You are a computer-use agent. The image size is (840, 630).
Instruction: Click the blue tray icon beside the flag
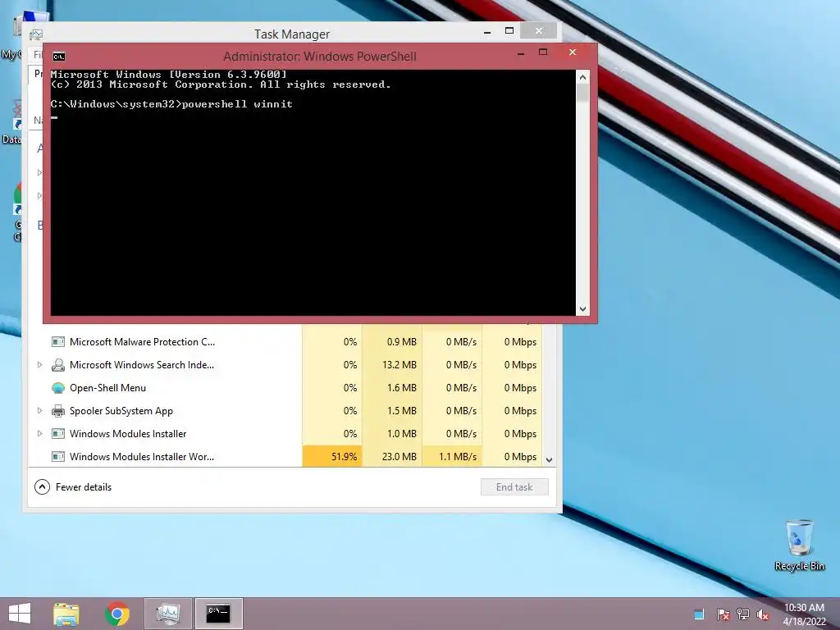coord(699,614)
